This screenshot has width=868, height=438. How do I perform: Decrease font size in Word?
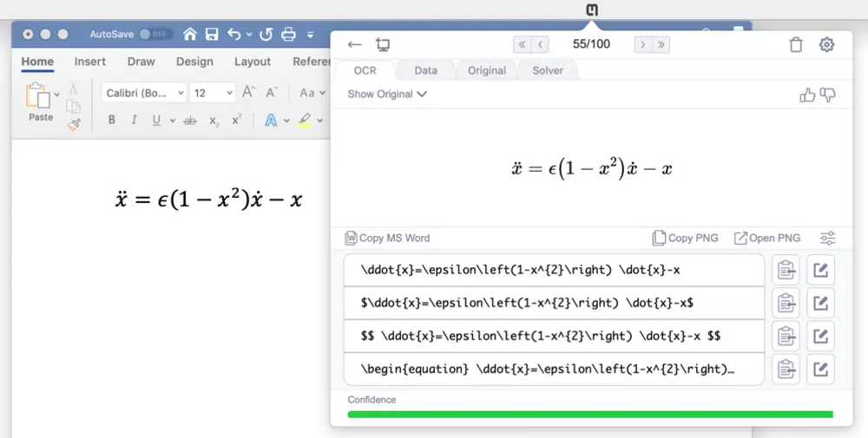click(271, 92)
